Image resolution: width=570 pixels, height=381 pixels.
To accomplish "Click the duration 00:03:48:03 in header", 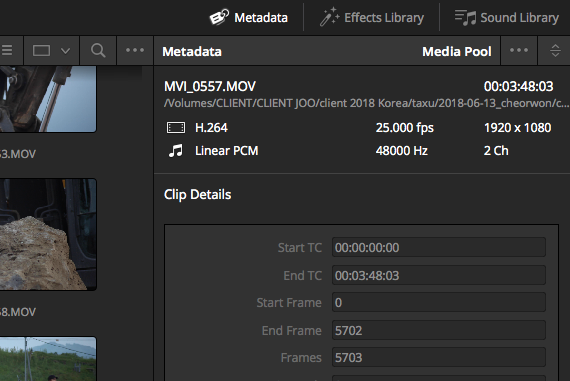I will [x=518, y=87].
